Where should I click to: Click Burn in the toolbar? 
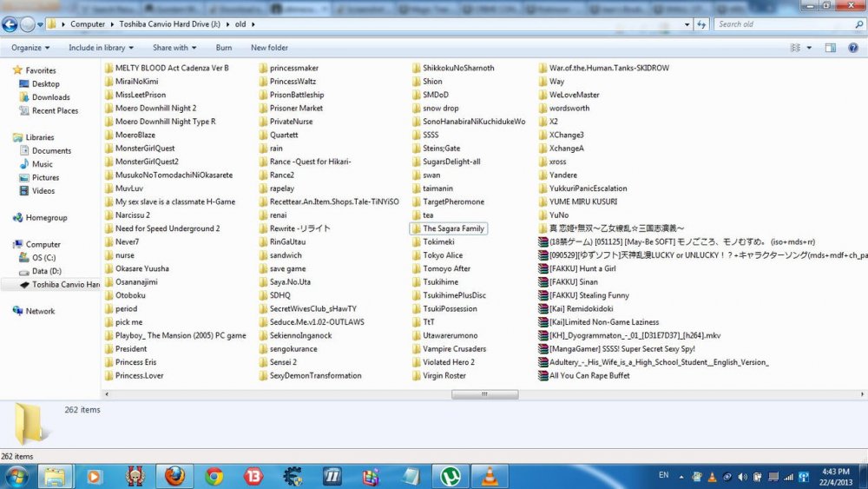click(x=224, y=48)
